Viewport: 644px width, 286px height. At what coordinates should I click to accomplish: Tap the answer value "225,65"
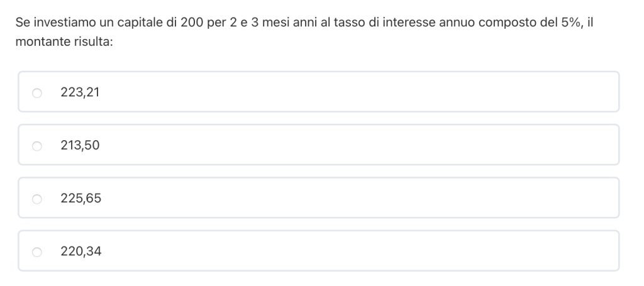[80, 199]
